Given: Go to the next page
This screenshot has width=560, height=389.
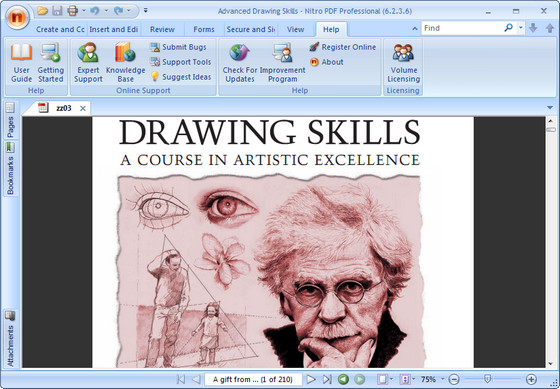Looking at the screenshot, I should pos(311,379).
